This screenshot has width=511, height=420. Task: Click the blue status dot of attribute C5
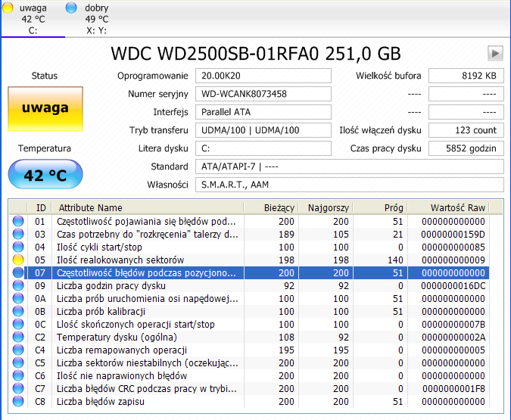click(x=18, y=362)
